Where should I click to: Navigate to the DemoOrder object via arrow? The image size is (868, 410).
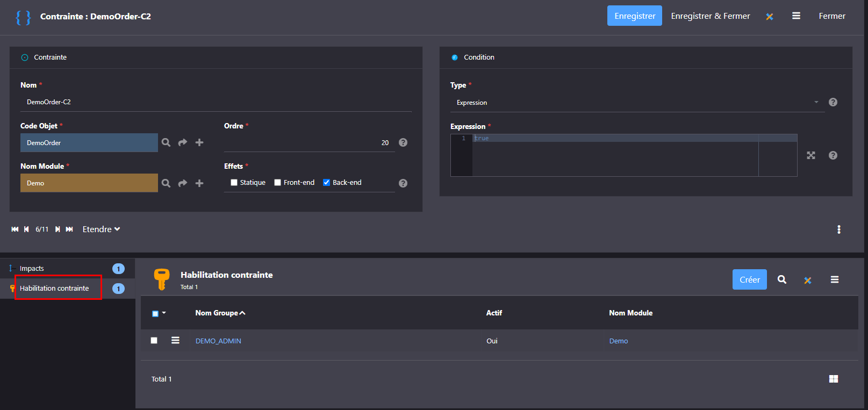click(x=183, y=142)
